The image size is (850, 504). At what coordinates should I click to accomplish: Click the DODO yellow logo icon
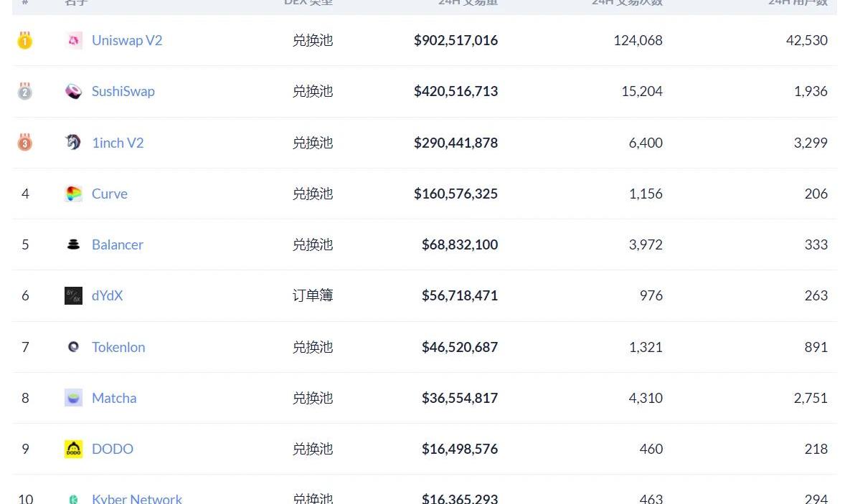click(x=73, y=449)
